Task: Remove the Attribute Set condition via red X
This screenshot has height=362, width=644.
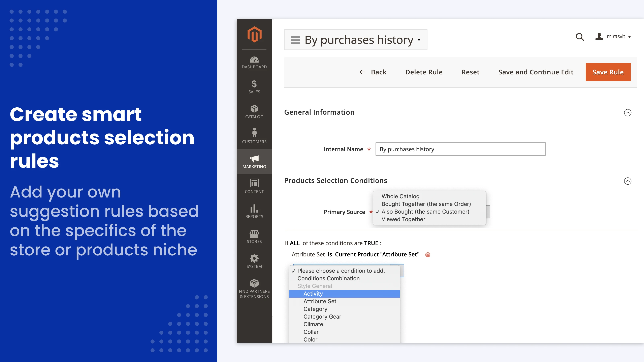Action: click(428, 255)
